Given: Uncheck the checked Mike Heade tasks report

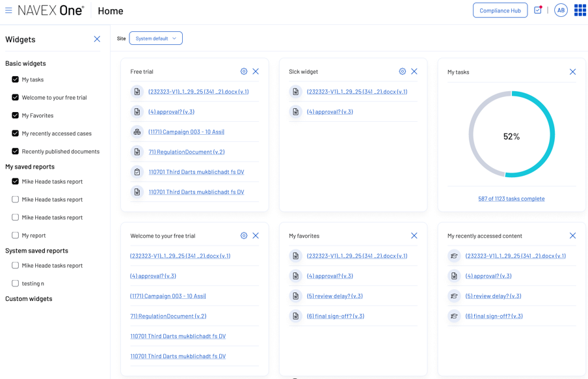Looking at the screenshot, I should (x=16, y=182).
